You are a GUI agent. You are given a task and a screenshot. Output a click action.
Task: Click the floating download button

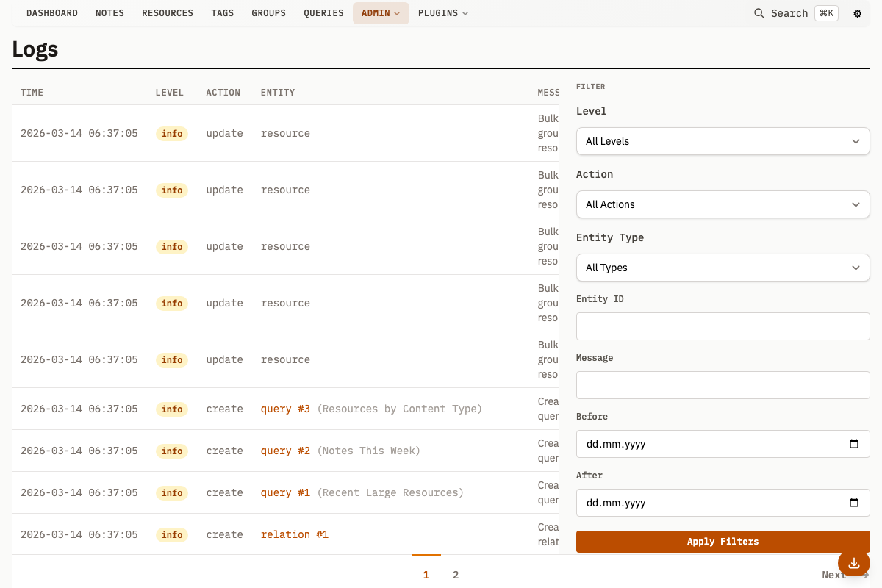[x=853, y=563]
